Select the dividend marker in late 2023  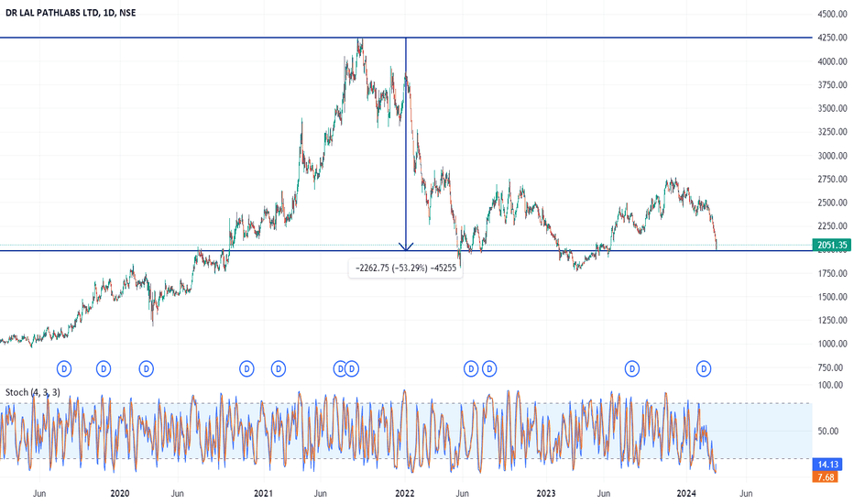point(631,369)
